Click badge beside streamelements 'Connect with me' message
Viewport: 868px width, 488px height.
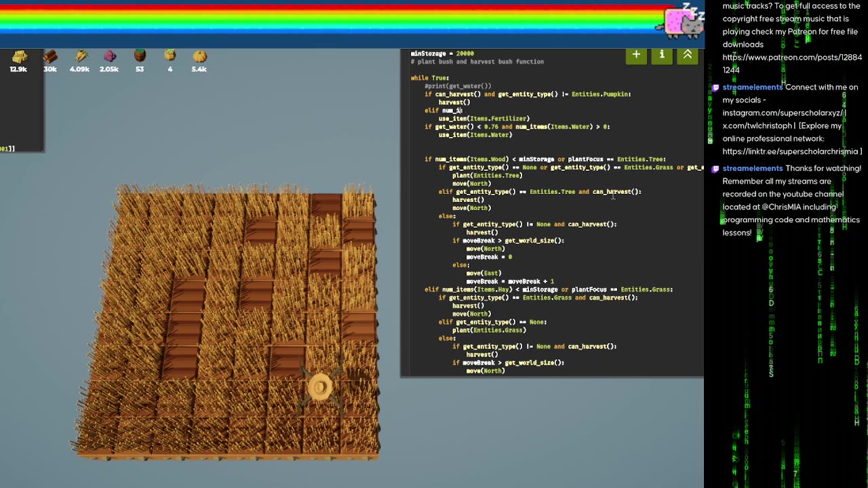[715, 87]
